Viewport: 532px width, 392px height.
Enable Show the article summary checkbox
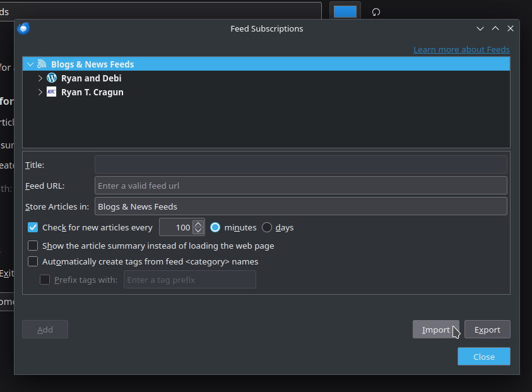pyautogui.click(x=33, y=246)
